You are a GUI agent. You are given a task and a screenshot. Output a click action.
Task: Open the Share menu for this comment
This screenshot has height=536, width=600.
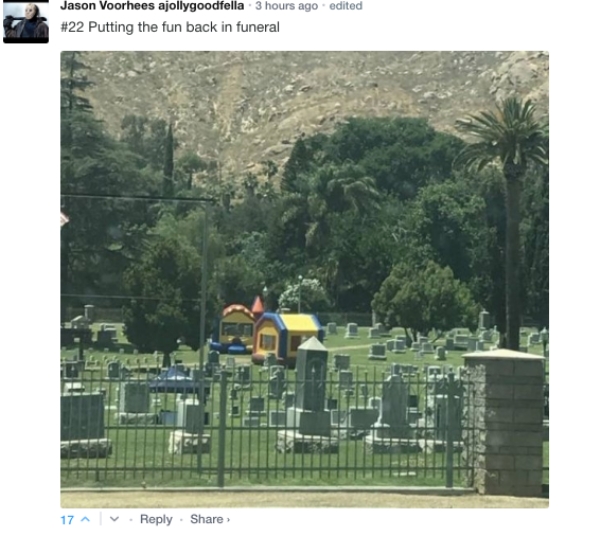click(207, 519)
